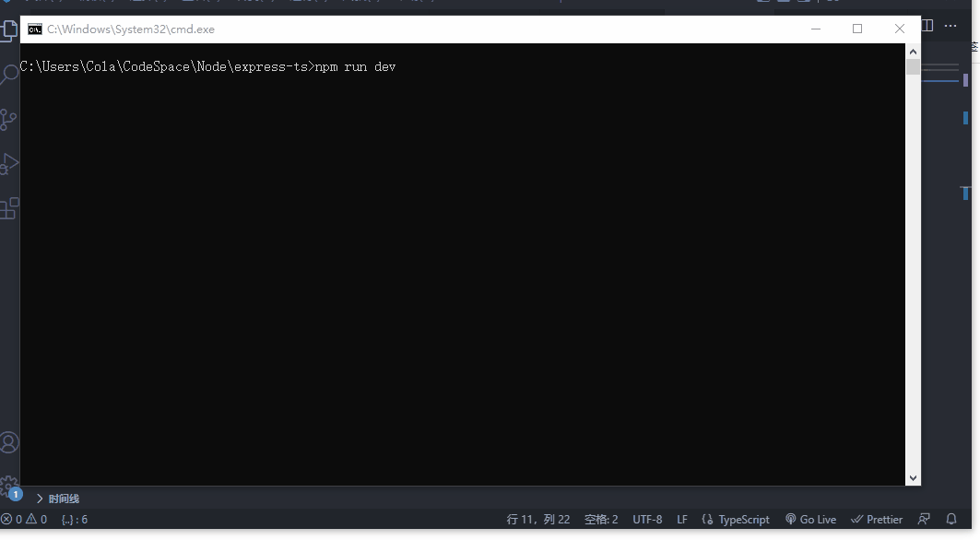980x540 pixels.
Task: Click the cmd scrollbar up arrow
Action: pyautogui.click(x=913, y=52)
